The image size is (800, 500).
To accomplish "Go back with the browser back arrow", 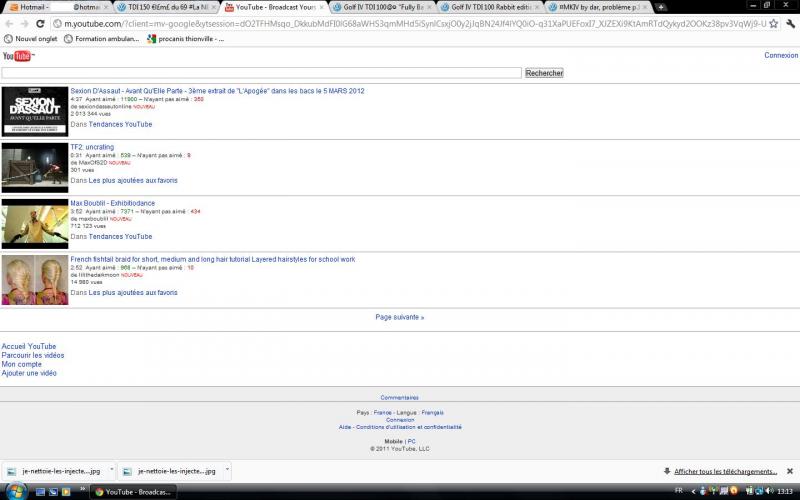I will [x=9, y=23].
